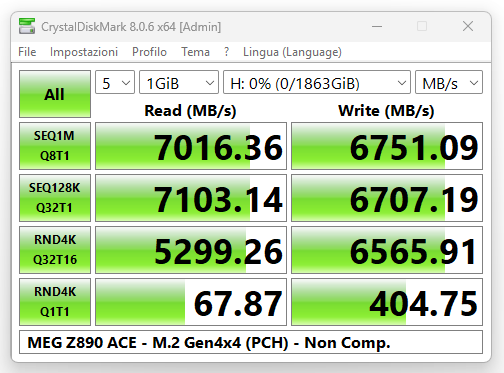Run all benchmarks with the All button
The width and height of the screenshot is (504, 373).
(55, 94)
